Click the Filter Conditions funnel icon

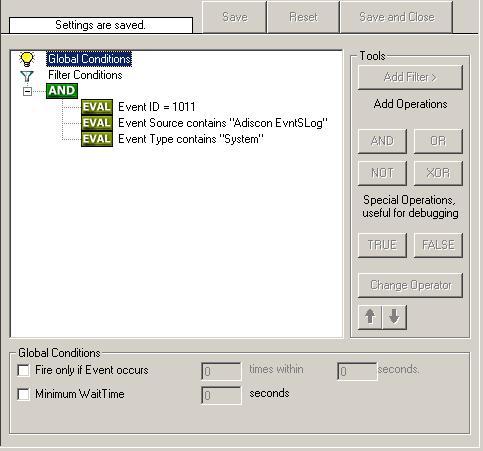(27, 76)
